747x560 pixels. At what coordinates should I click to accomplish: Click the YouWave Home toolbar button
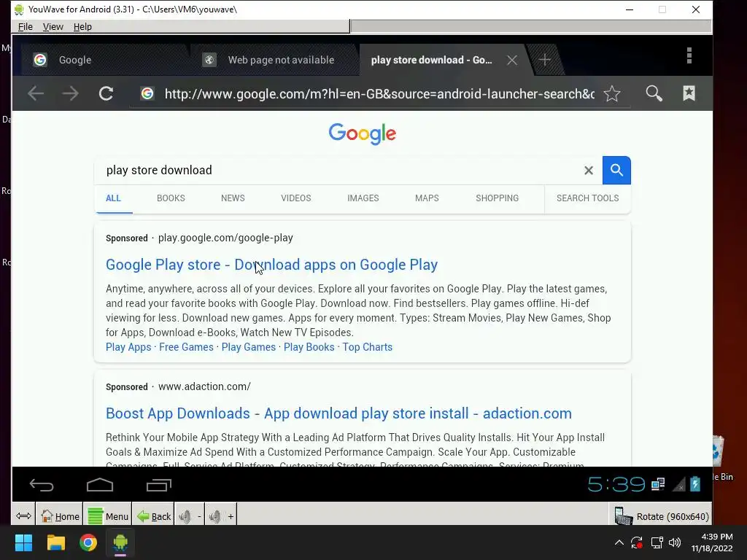tap(60, 516)
